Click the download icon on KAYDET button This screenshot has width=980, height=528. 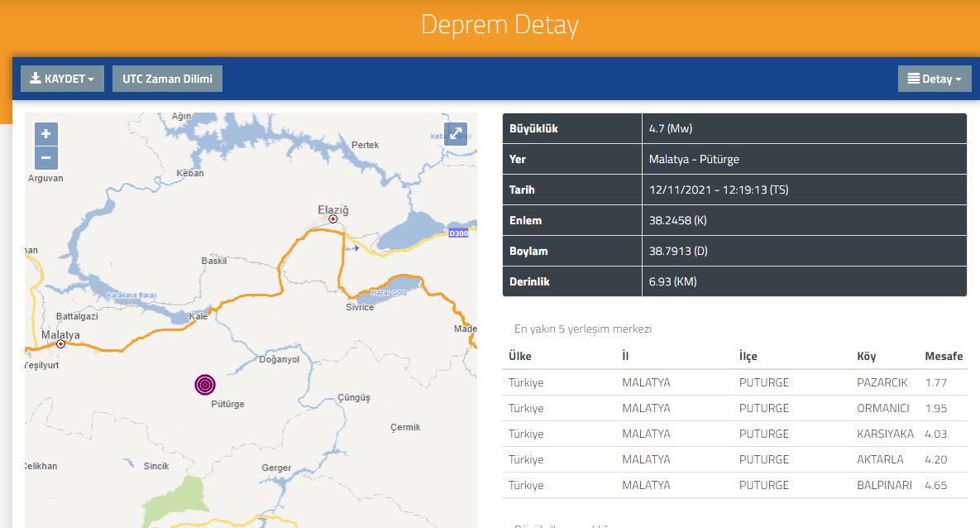[x=34, y=78]
